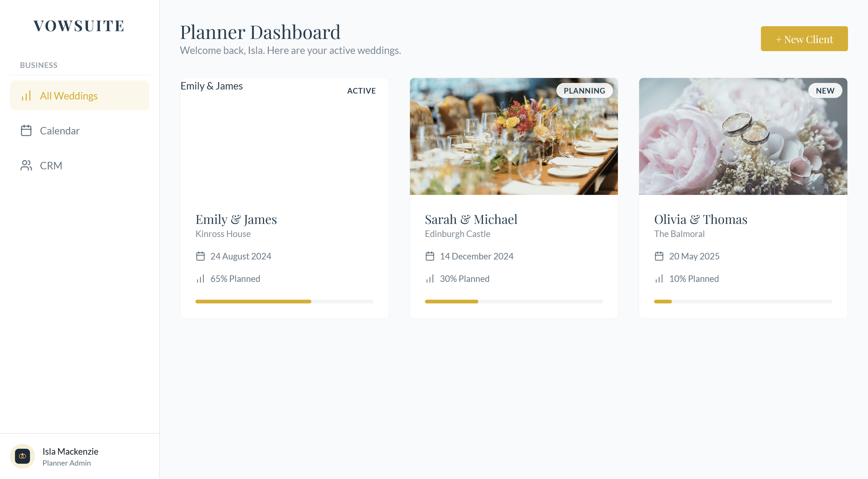Open the Calendar section from the sidebar
868x479 pixels.
[x=60, y=131]
